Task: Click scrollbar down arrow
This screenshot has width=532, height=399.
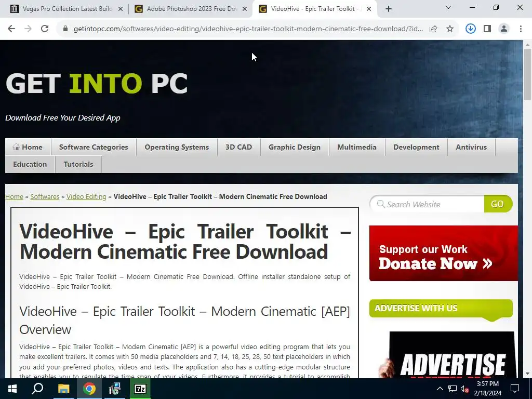Action: tap(527, 374)
